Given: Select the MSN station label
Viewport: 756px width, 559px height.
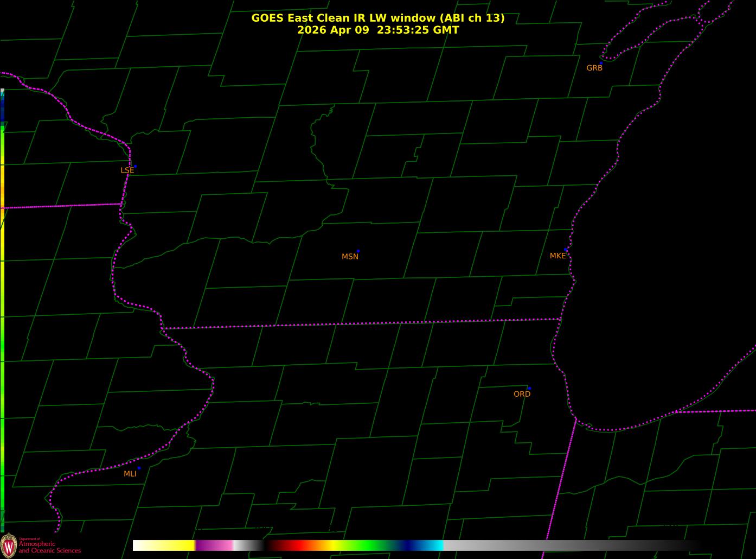Looking at the screenshot, I should coord(350,257).
